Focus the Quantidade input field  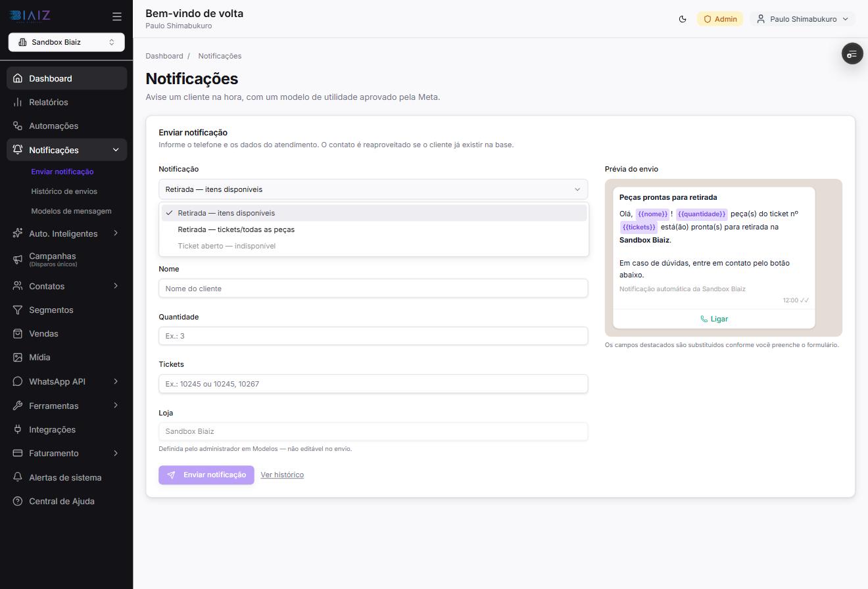[373, 336]
